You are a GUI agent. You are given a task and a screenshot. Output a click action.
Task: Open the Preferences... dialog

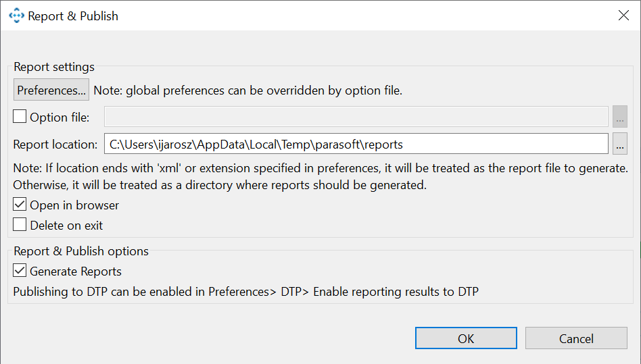51,90
